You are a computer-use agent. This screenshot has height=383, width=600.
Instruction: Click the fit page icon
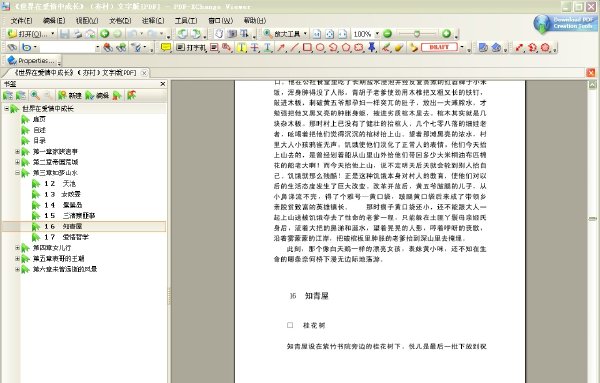click(x=329, y=34)
